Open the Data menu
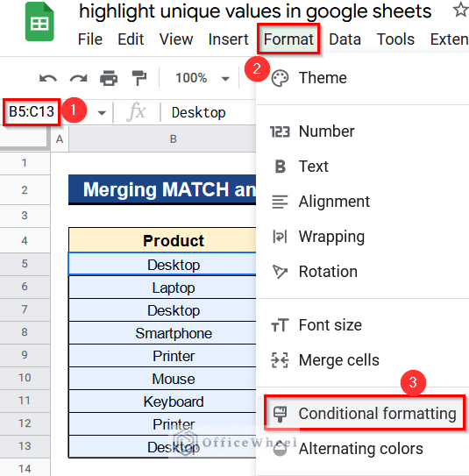Viewport: 469px width, 476px height. [345, 39]
